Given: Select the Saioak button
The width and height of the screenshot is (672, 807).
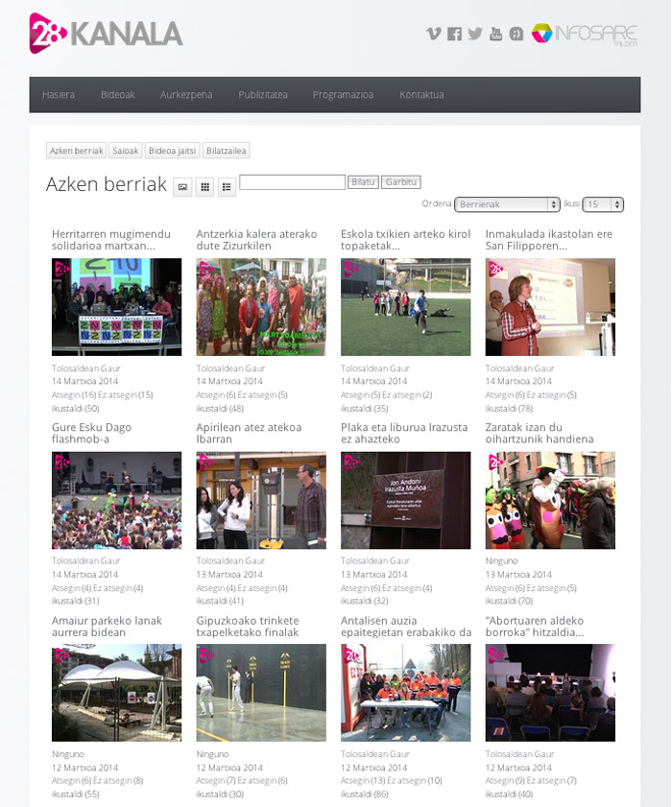Looking at the screenshot, I should click(126, 151).
